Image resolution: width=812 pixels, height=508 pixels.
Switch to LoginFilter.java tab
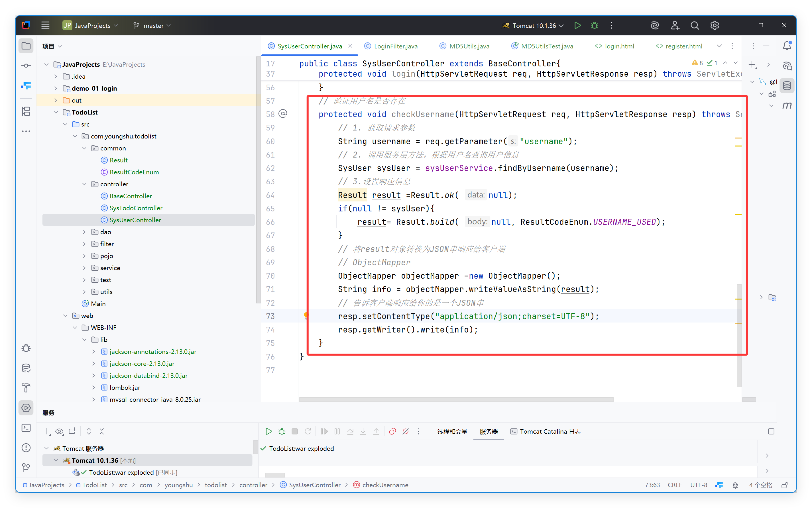pyautogui.click(x=391, y=46)
